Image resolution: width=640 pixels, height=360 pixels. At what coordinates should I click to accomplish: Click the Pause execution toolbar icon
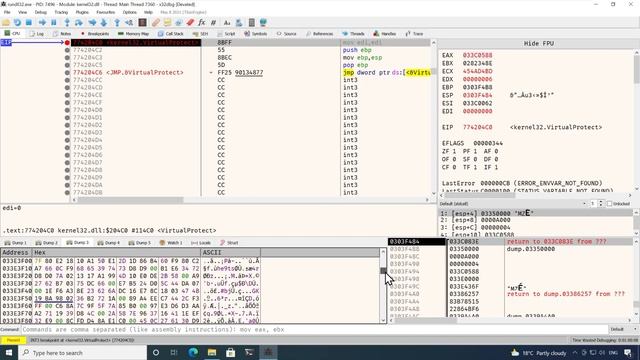pos(53,22)
